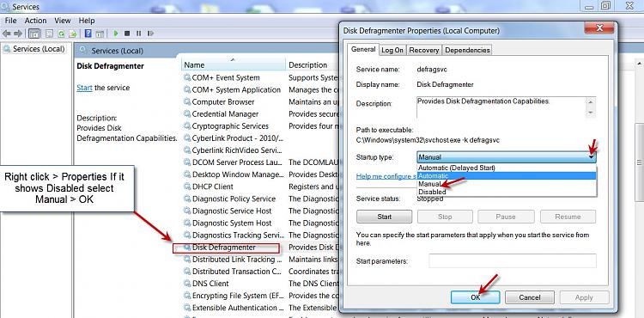The image size is (644, 318).
Task: Click the Startup type combo box arrow
Action: click(592, 157)
